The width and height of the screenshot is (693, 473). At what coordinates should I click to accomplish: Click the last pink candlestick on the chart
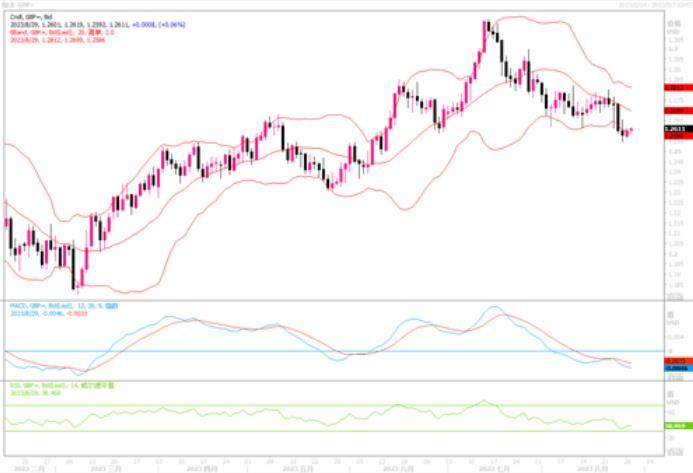point(631,129)
